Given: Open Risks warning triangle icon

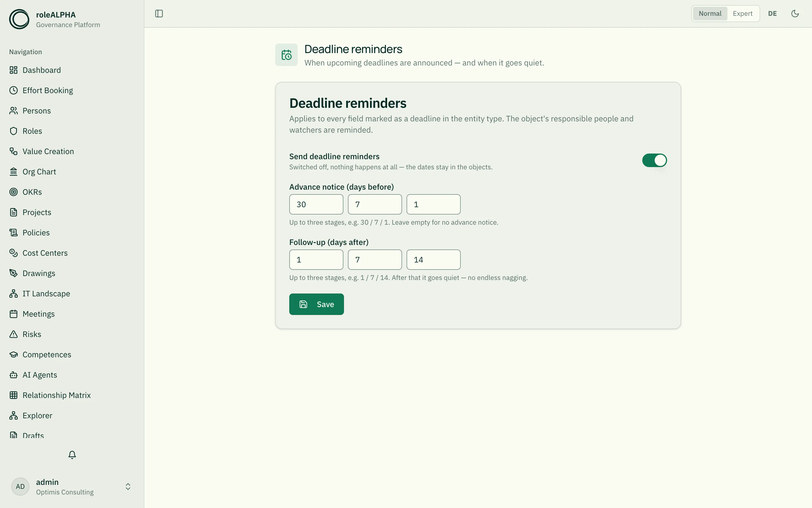Looking at the screenshot, I should tap(14, 334).
